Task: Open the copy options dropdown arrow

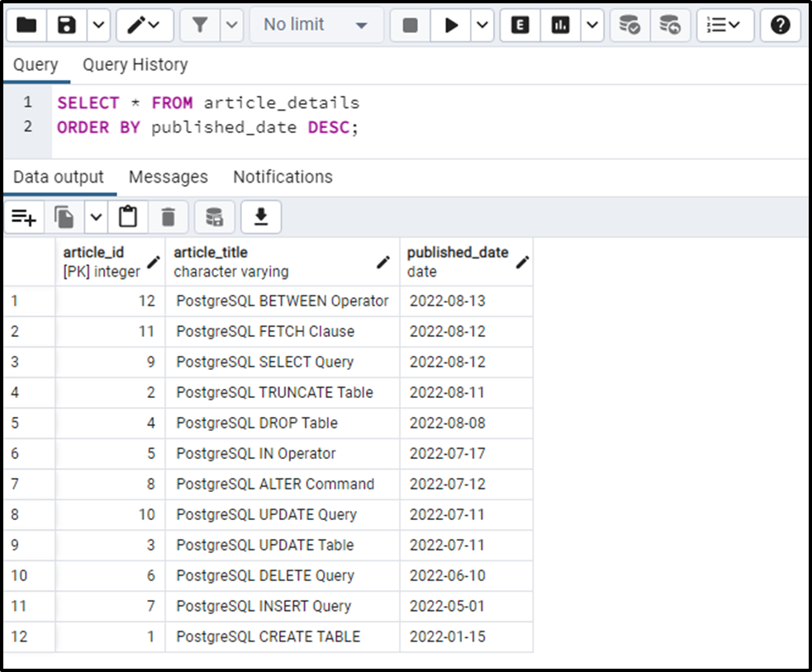Action: [x=96, y=217]
